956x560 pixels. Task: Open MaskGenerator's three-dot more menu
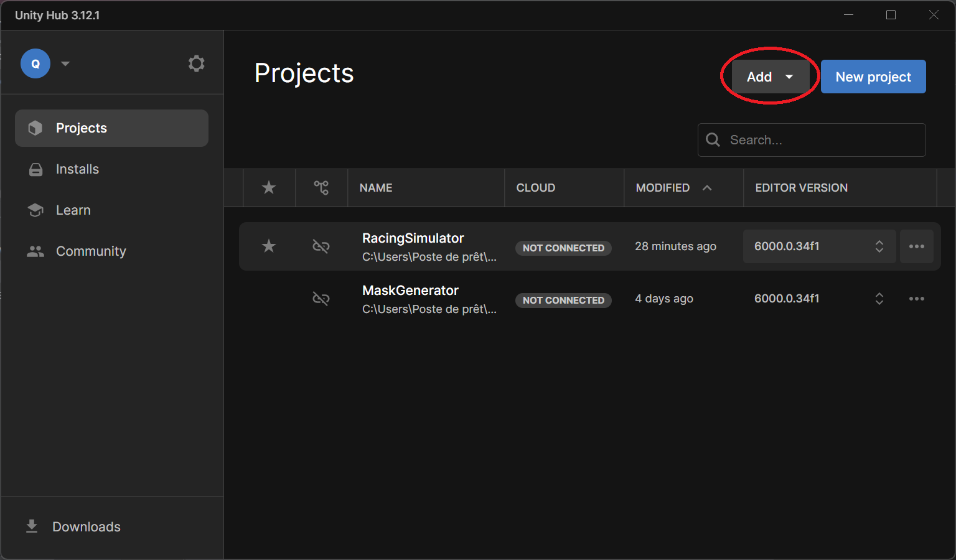click(x=917, y=299)
